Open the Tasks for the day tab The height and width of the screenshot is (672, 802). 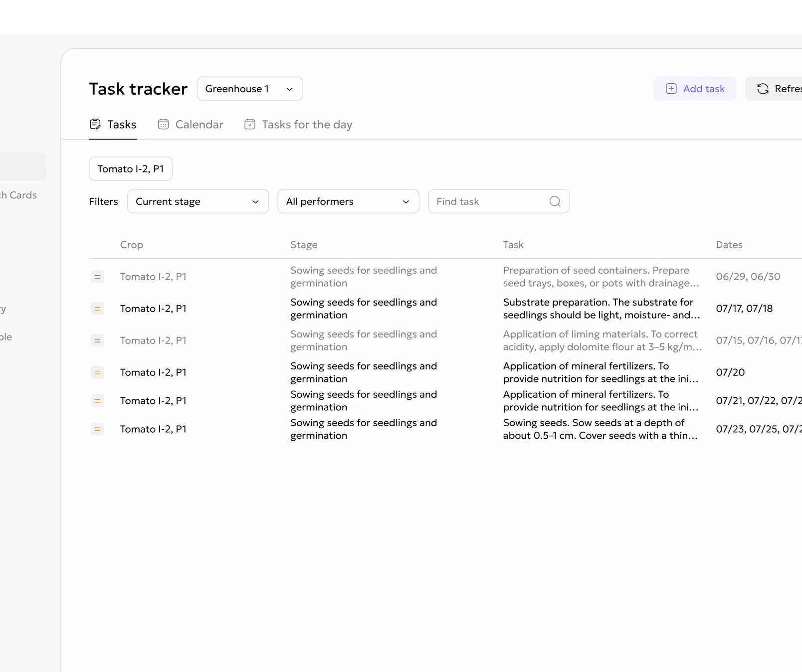point(298,125)
